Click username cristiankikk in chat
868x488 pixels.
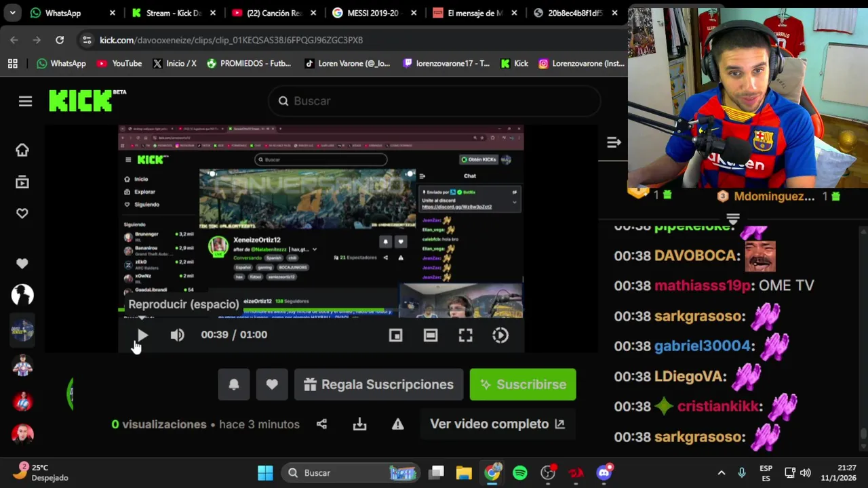coord(719,406)
